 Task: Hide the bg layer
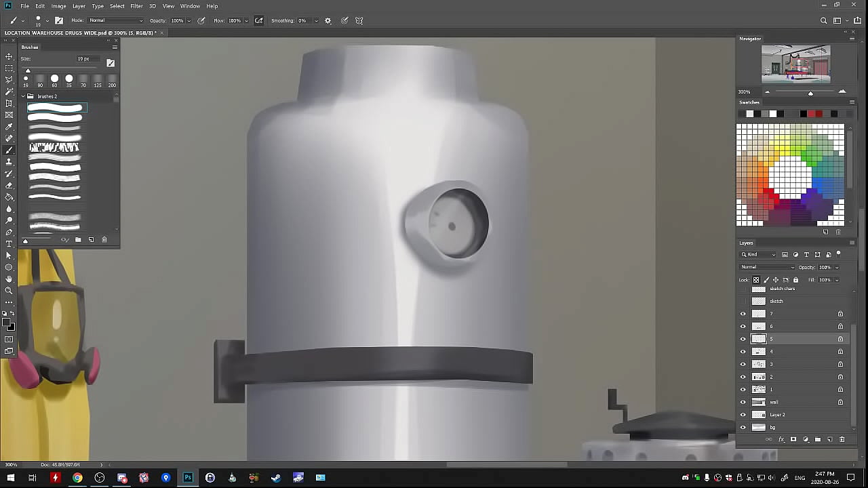[743, 427]
